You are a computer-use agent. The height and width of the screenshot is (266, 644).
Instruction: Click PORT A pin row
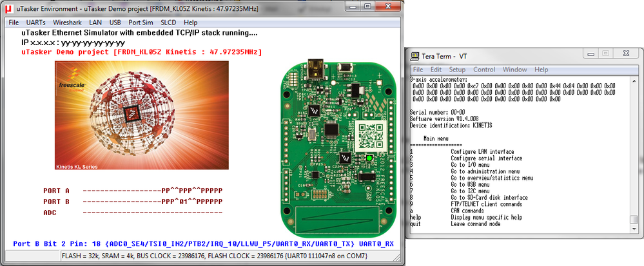coord(152,191)
